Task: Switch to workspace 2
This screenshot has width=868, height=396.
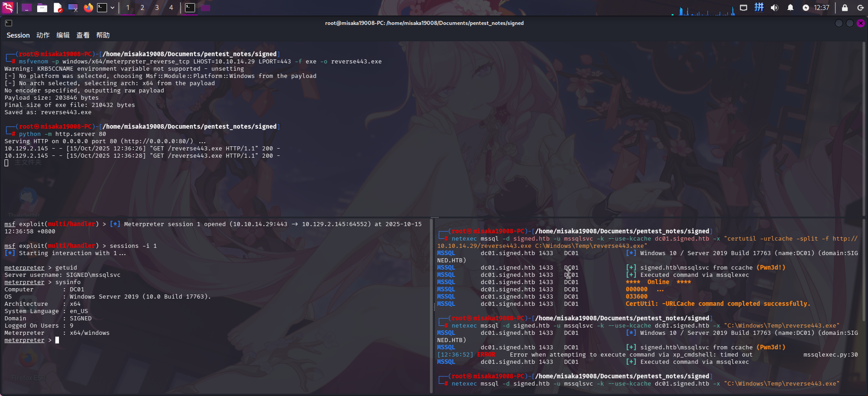Action: tap(142, 8)
